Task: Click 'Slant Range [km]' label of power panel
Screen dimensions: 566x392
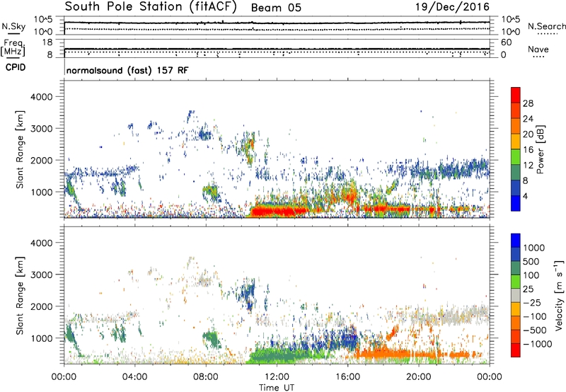Action: (21, 149)
